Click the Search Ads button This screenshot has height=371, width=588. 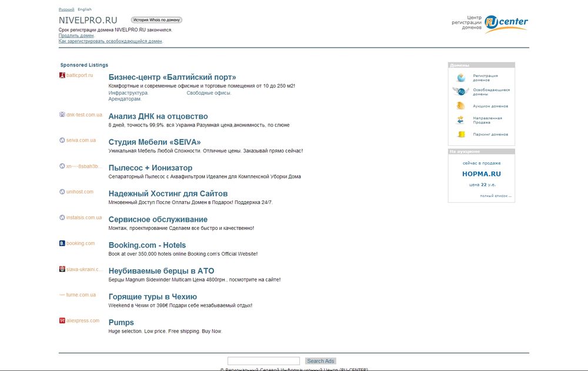pyautogui.click(x=320, y=361)
